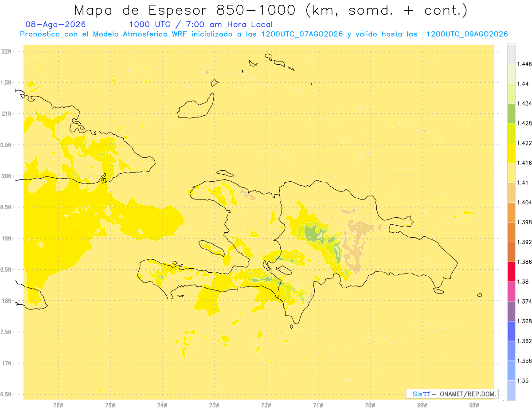Click the legend value '1.434'
This screenshot has width=532, height=411.
524,103
